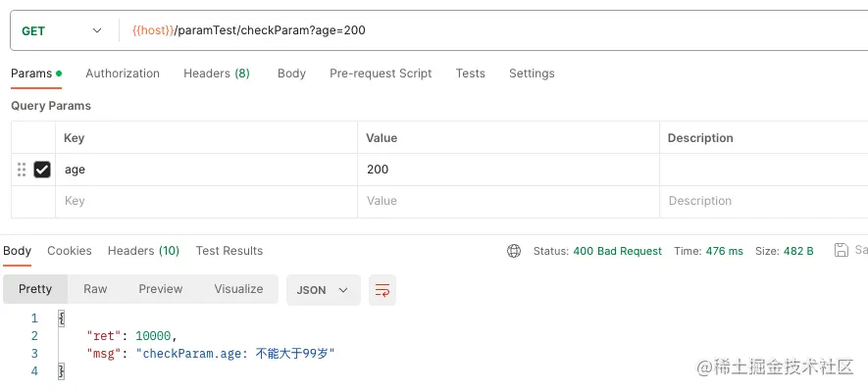Viewport: 868px width, 391px height.
Task: Click the save response disk icon
Action: point(841,250)
